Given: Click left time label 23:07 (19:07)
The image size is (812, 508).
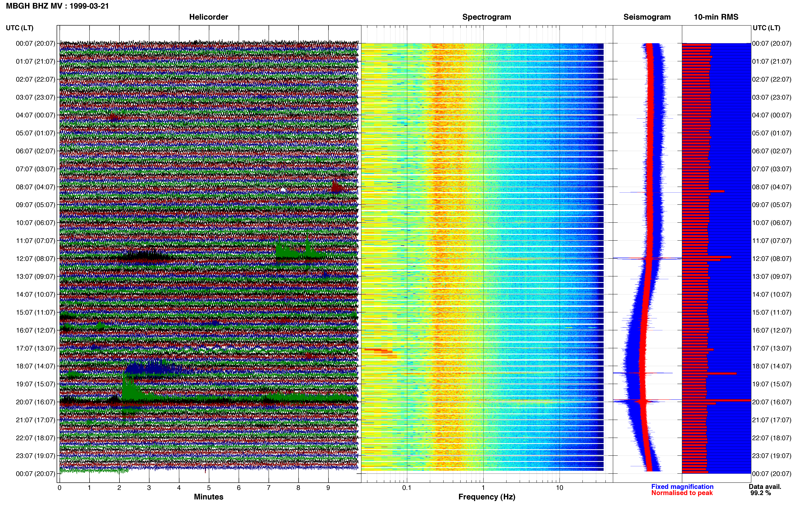Looking at the screenshot, I should pos(36,456).
